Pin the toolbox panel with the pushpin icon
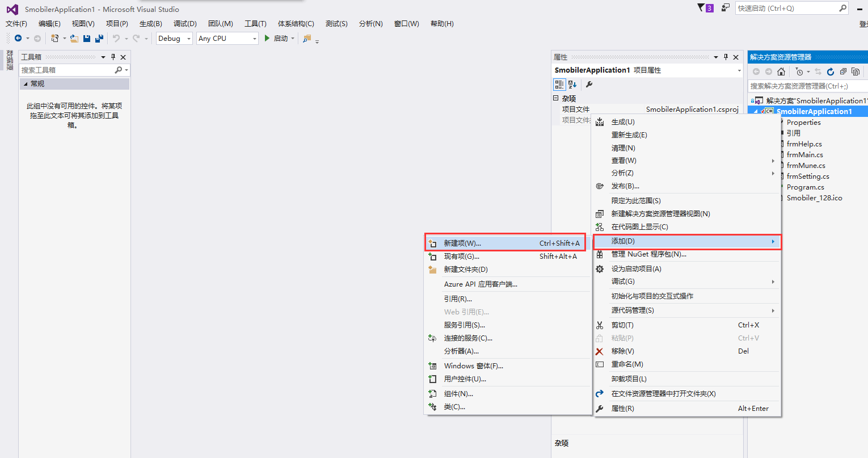868x458 pixels. 113,57
